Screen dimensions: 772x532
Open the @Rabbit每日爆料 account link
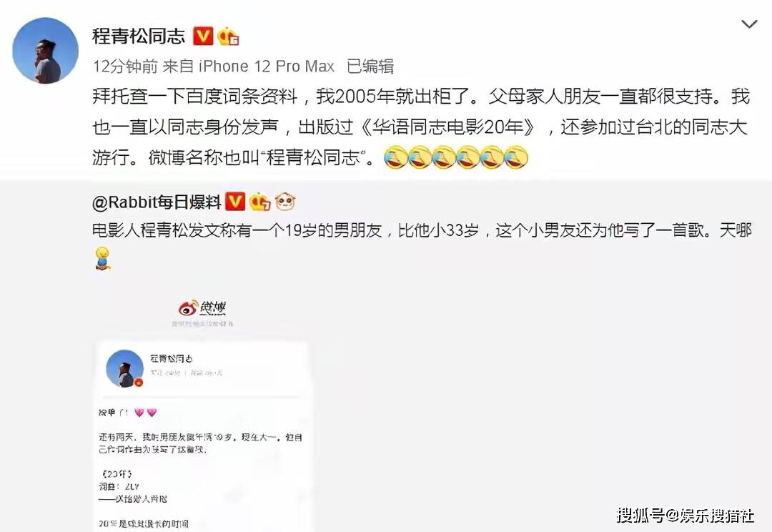click(x=157, y=202)
